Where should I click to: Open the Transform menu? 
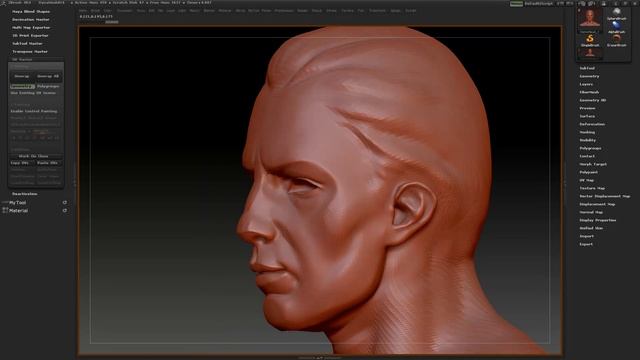[378, 11]
